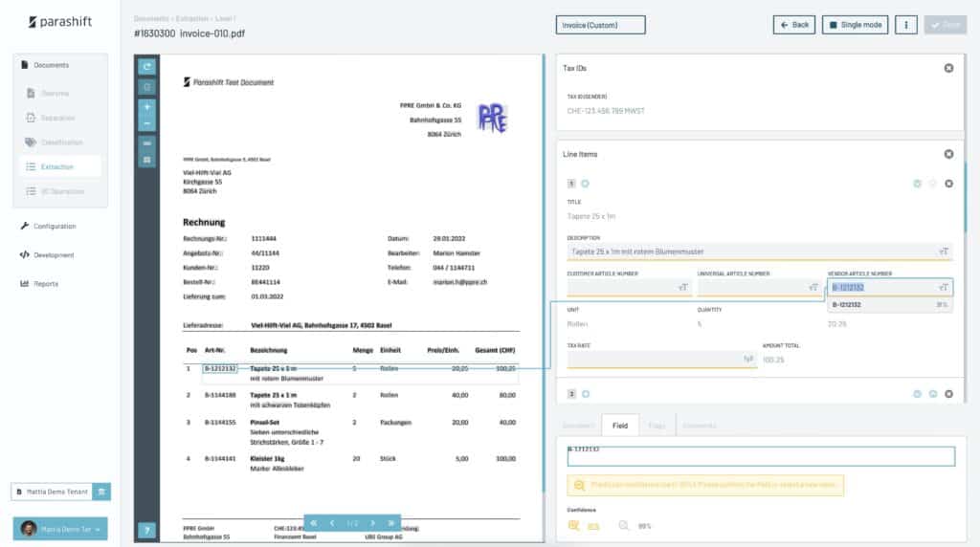Open Extraction in the Documents sidebar
Viewport: 980px width, 547px height.
point(56,167)
